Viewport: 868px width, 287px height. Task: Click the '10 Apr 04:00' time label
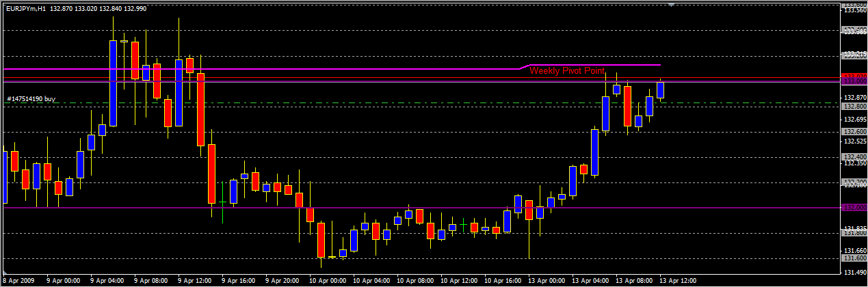point(371,281)
